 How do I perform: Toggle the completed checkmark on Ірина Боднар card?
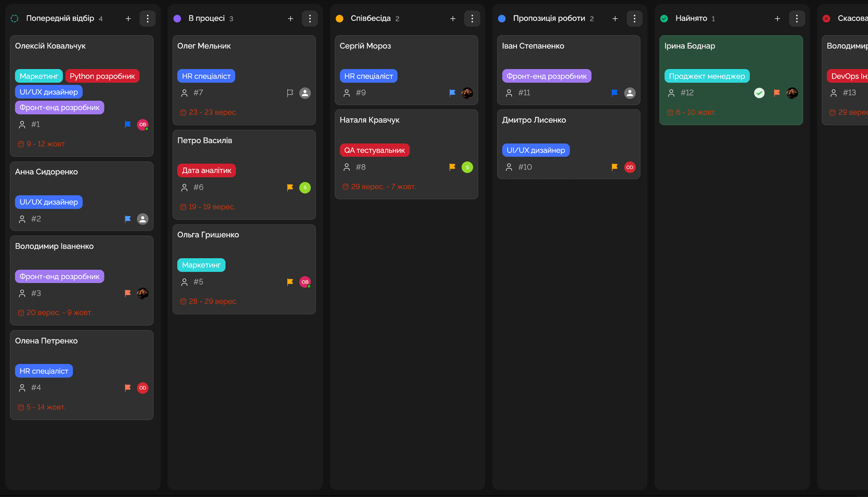click(x=759, y=93)
